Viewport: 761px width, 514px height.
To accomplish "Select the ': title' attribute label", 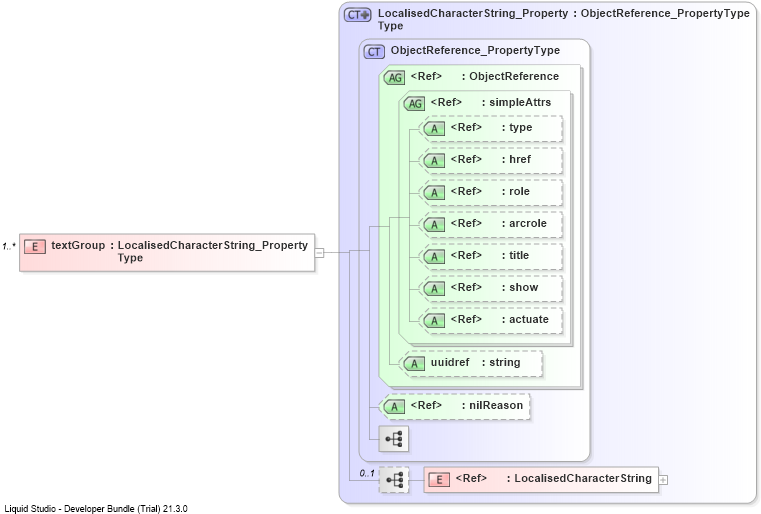I will [x=515, y=255].
